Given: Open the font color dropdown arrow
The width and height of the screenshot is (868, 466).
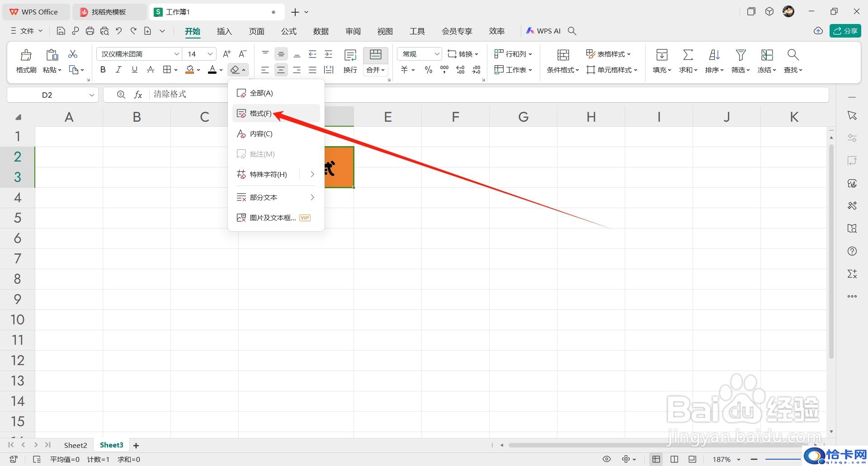Looking at the screenshot, I should point(221,70).
